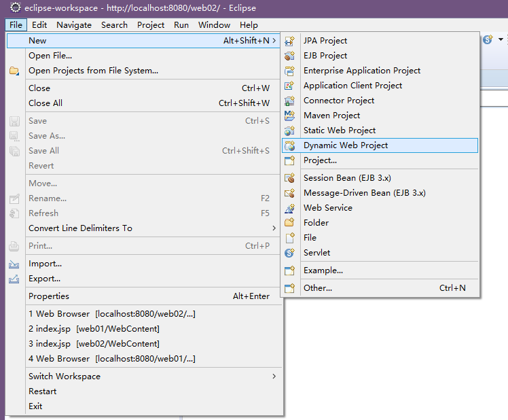Open the Navigate menu
Image resolution: width=508 pixels, height=420 pixels.
click(74, 25)
